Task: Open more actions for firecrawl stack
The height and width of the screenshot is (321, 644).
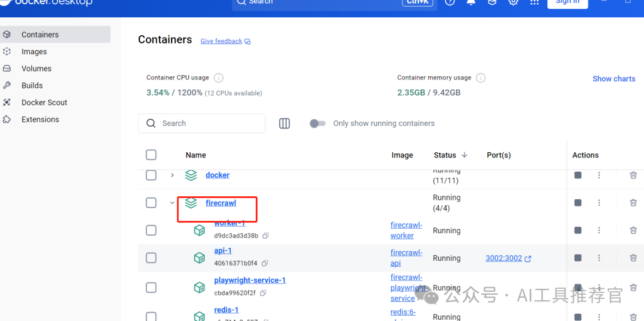Action: coord(599,203)
